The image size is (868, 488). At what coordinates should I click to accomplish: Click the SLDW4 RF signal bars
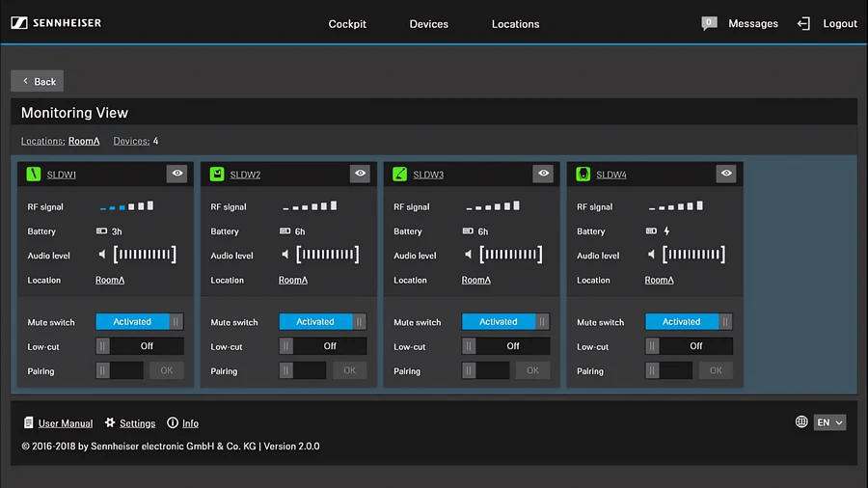pos(676,205)
